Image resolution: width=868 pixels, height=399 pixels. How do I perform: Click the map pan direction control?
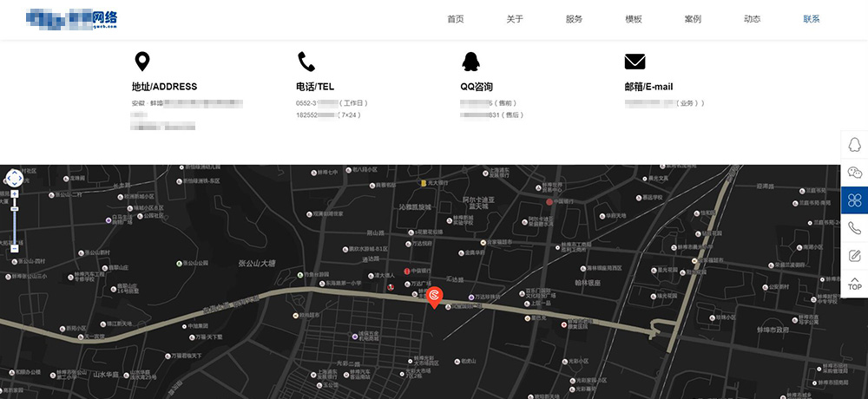coord(15,178)
